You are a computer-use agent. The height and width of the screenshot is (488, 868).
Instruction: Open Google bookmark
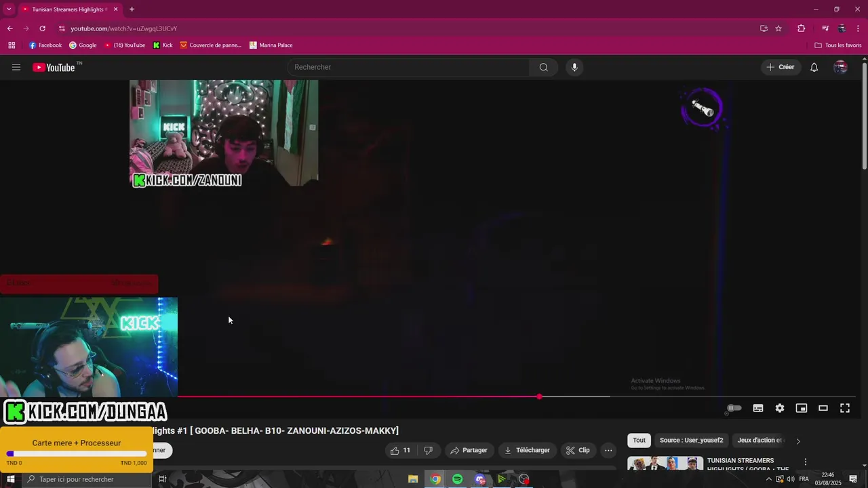[x=83, y=45]
